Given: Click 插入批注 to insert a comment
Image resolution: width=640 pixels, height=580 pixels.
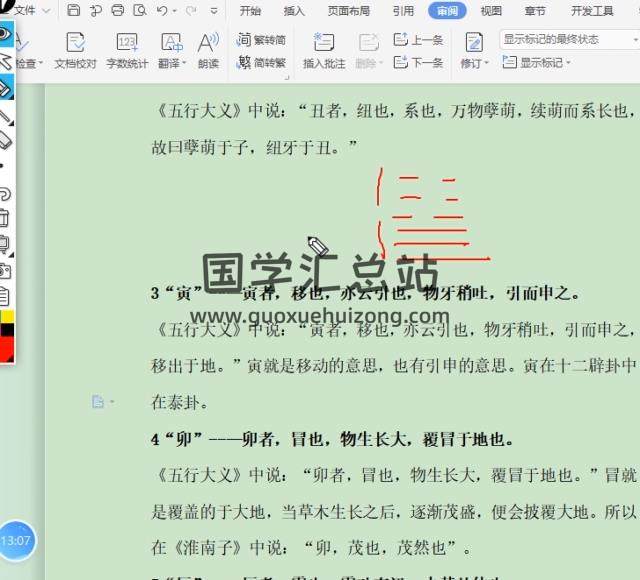Looking at the screenshot, I should (323, 50).
